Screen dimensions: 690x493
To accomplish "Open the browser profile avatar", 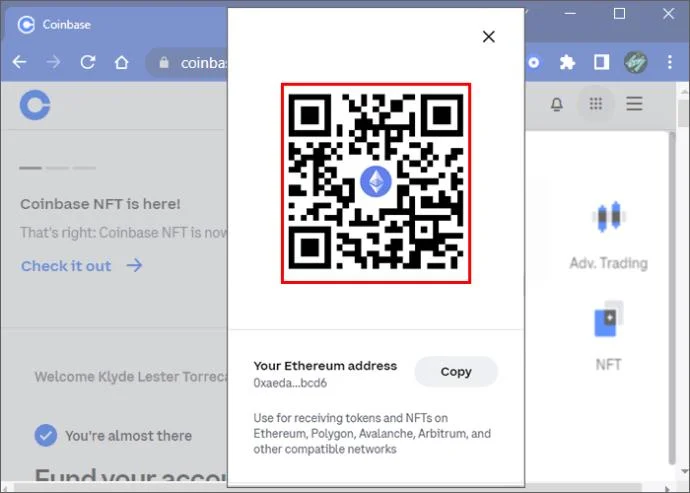I will tap(635, 62).
